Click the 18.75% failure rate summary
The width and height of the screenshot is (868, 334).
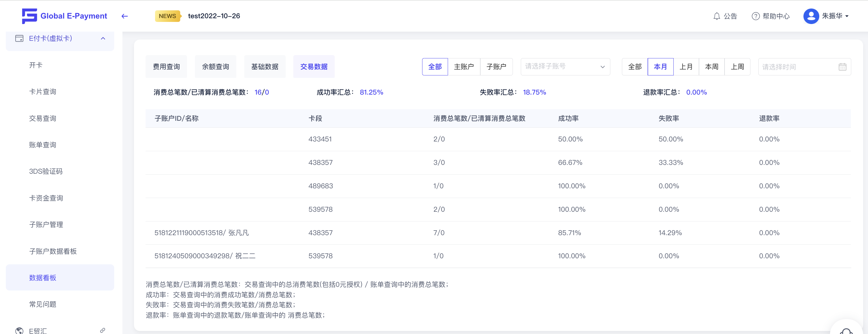[x=535, y=92]
